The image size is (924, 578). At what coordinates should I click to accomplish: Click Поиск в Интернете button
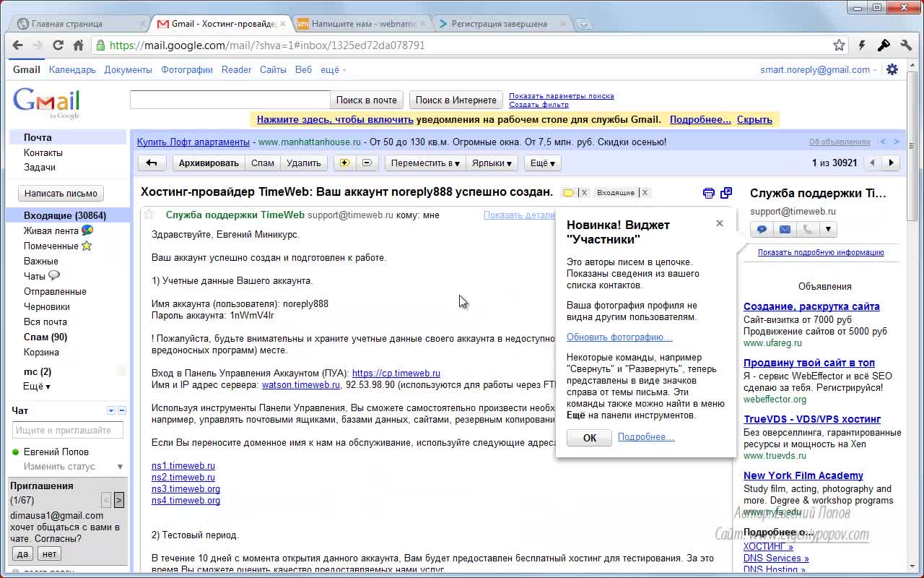pyautogui.click(x=456, y=100)
